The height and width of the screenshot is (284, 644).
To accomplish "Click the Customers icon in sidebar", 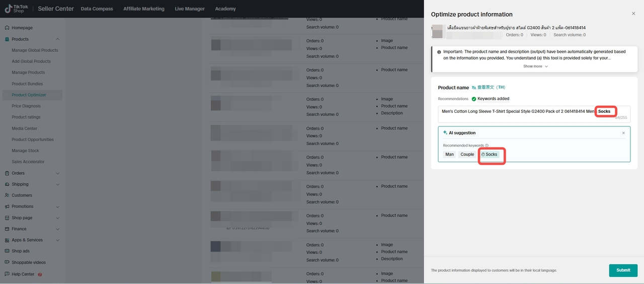I will 7,195.
